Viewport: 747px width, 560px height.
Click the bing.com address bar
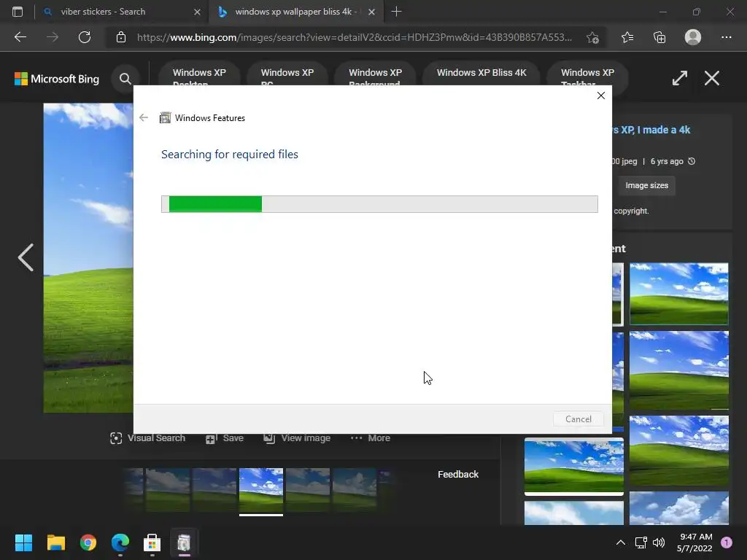click(x=355, y=37)
